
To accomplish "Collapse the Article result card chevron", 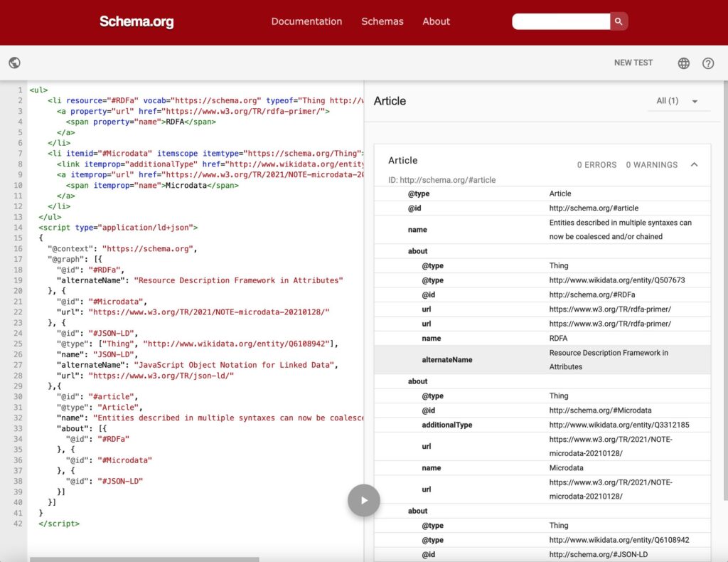I will tap(695, 164).
